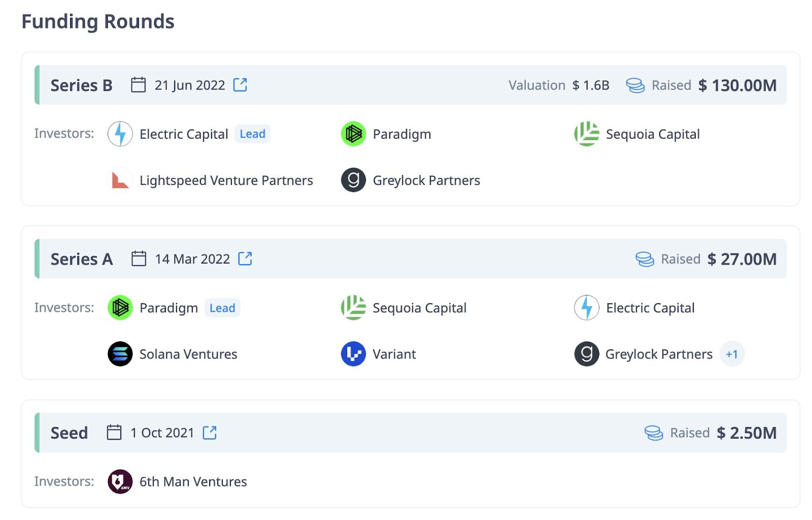Click coins icon next to $27.00M raised
Screen dimensions: 812x520
point(645,259)
